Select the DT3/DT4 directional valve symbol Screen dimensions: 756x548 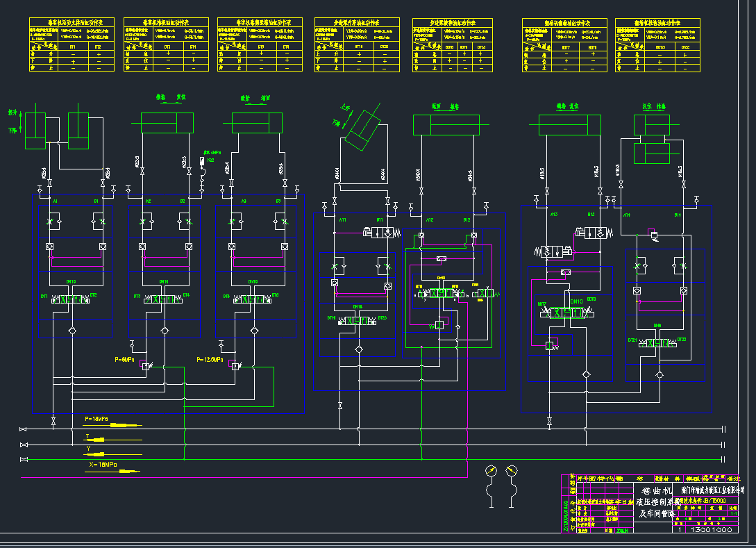pyautogui.click(x=163, y=298)
